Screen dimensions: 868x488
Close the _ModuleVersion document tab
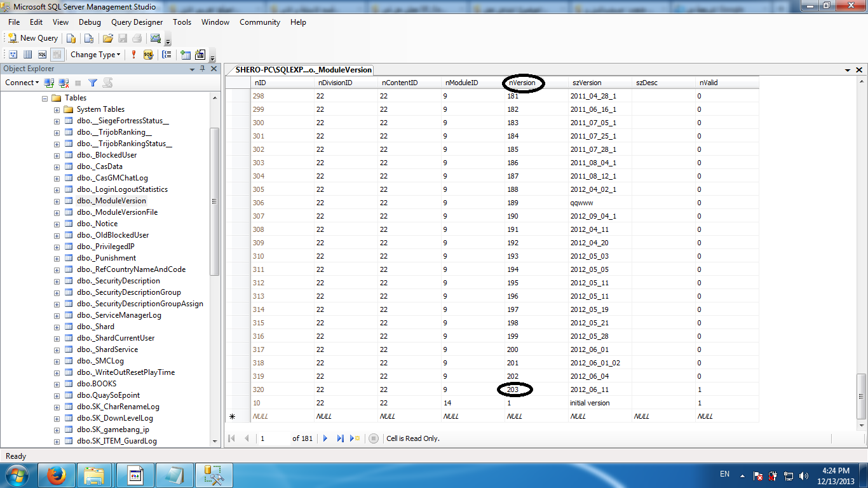pos(859,70)
